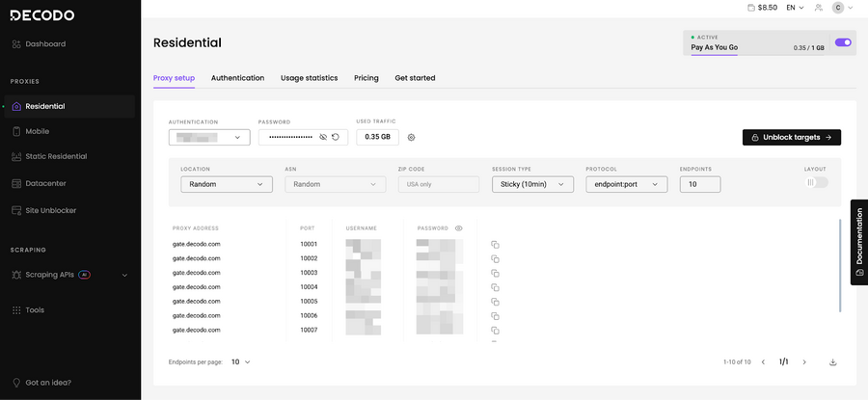Copy the port 10005 endpoint row
This screenshot has height=400, width=868.
tap(496, 302)
